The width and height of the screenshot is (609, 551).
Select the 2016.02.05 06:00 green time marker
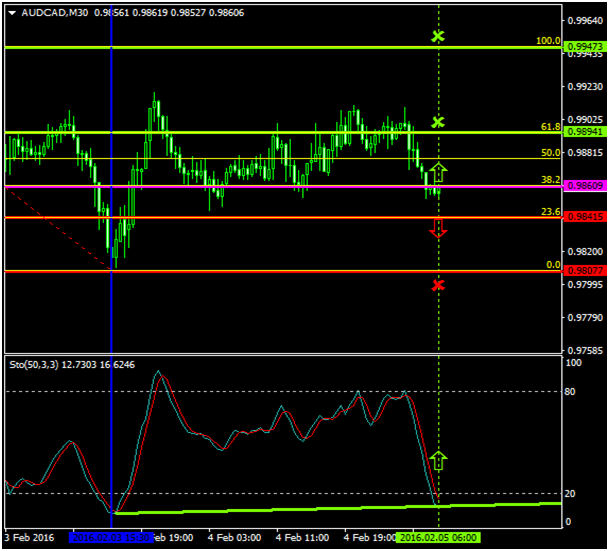pos(439,537)
